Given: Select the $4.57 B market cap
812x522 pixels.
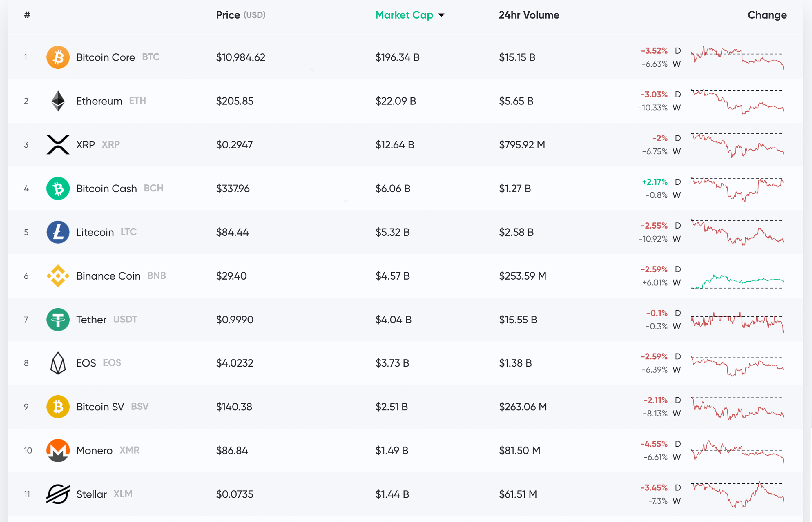Looking at the screenshot, I should click(393, 276).
